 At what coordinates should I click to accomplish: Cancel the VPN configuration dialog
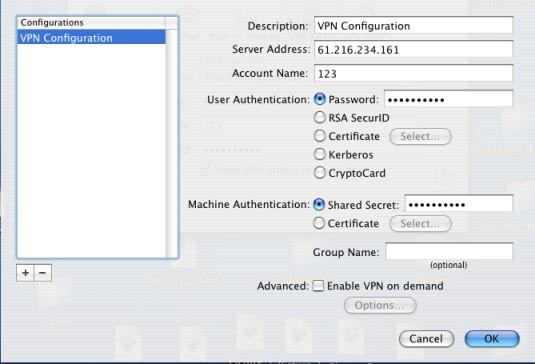pos(426,339)
